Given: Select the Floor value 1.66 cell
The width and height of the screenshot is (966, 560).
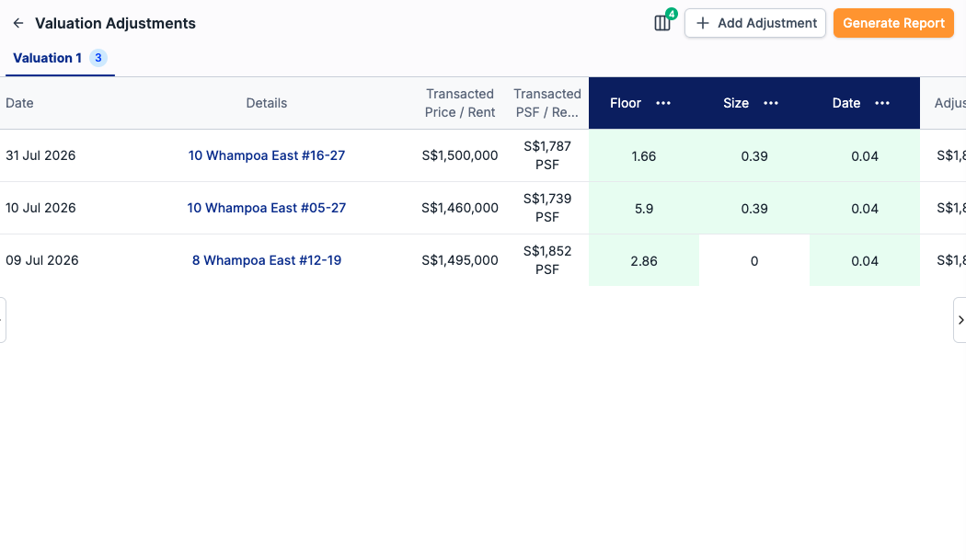Looking at the screenshot, I should coord(644,156).
